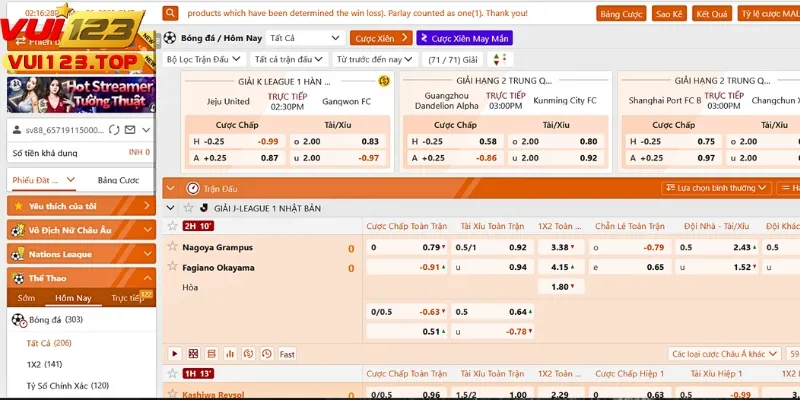
Task: Click the Yêu thích của tôi star icon
Action: click(x=19, y=206)
